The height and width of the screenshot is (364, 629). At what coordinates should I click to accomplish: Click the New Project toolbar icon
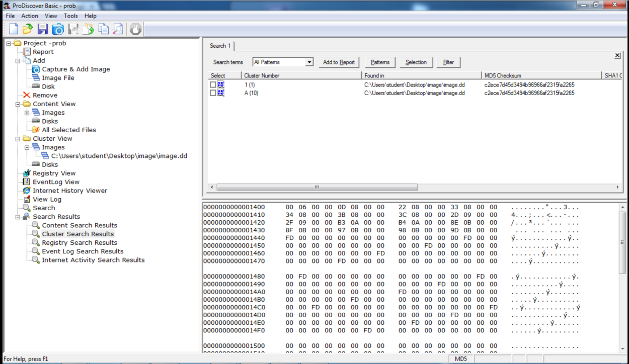coord(14,29)
